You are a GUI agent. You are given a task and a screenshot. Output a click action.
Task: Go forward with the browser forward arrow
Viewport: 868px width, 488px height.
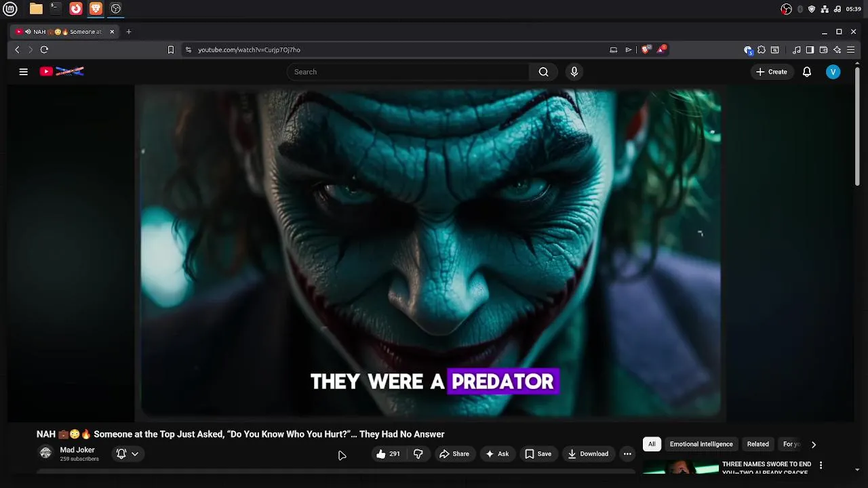(x=31, y=49)
